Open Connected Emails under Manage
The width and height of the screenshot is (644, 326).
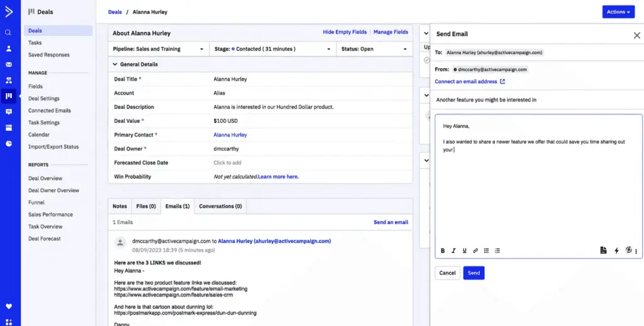pos(50,111)
